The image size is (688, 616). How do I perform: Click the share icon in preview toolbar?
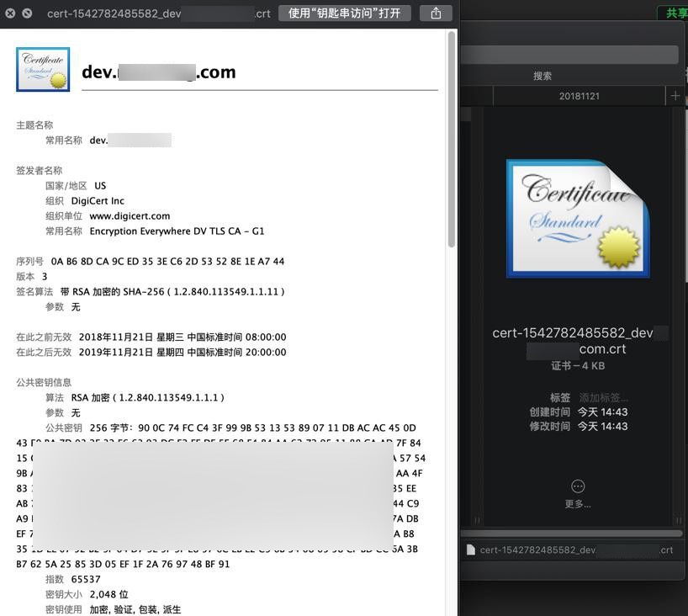436,13
